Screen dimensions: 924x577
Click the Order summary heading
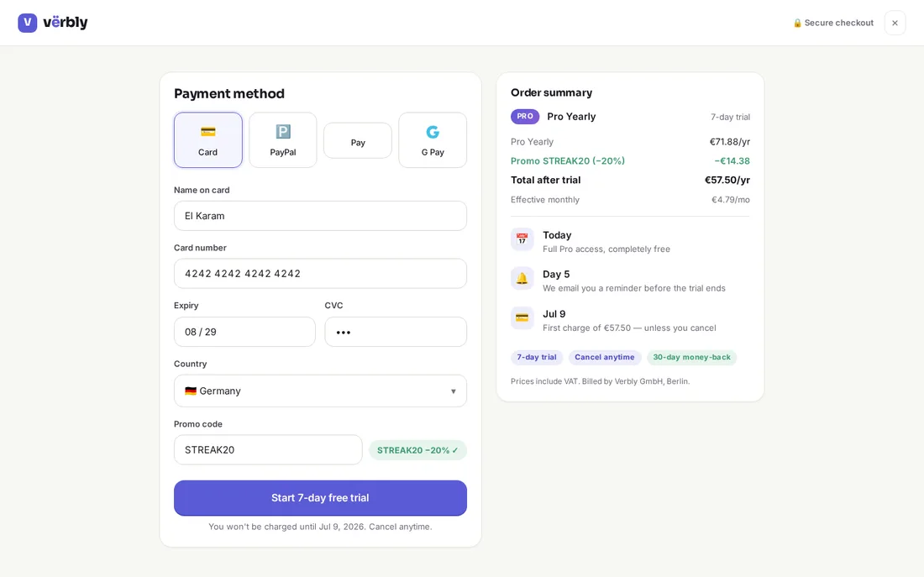click(x=552, y=92)
